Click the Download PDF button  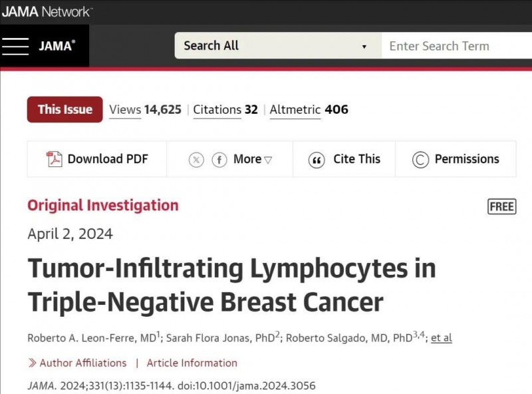tap(97, 159)
